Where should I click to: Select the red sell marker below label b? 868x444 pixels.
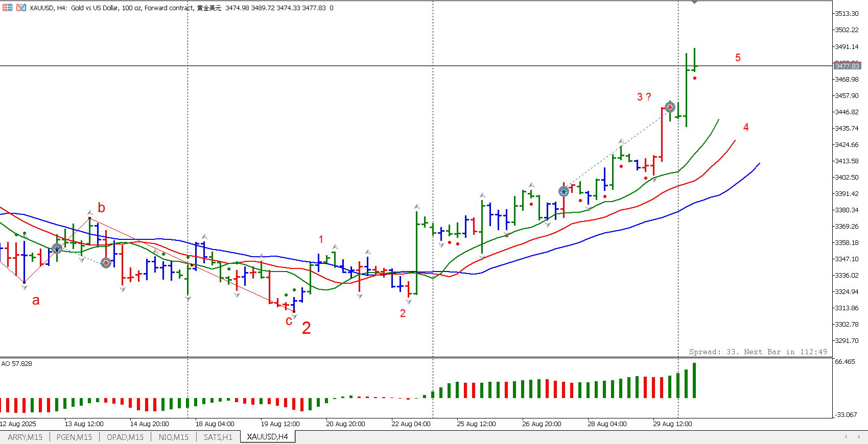(106, 263)
